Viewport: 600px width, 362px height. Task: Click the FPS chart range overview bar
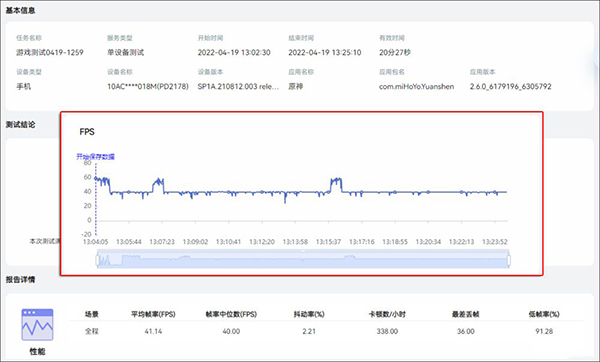tap(303, 260)
